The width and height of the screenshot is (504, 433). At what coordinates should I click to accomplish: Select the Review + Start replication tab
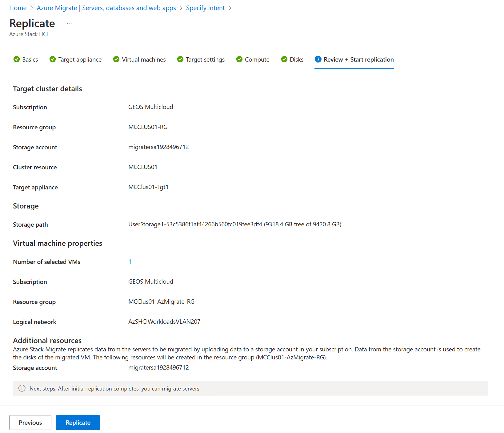point(358,59)
